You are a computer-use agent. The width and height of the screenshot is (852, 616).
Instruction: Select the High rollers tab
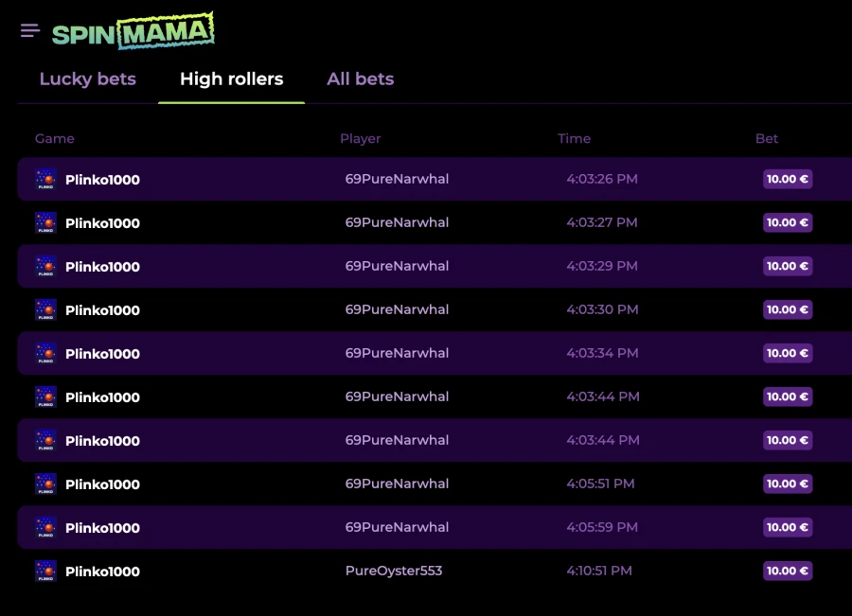[x=232, y=79]
